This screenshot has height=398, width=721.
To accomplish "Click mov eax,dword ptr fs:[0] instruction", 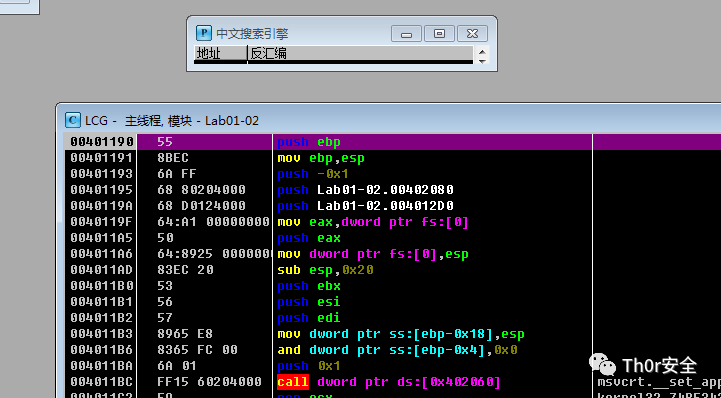I will coord(373,222).
